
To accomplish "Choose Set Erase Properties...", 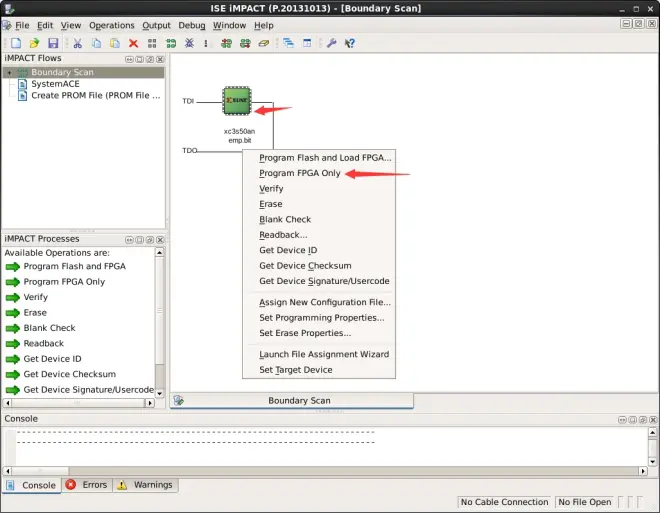I will (x=319, y=333).
